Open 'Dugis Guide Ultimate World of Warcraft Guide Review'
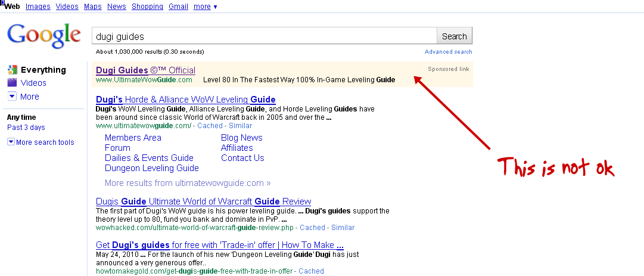The height and width of the screenshot is (276, 644). [x=203, y=201]
